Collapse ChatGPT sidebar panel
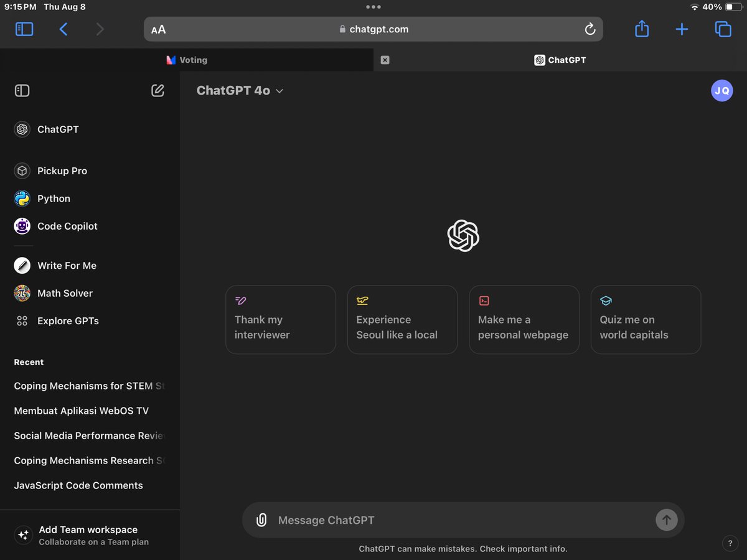747x560 pixels. click(22, 91)
